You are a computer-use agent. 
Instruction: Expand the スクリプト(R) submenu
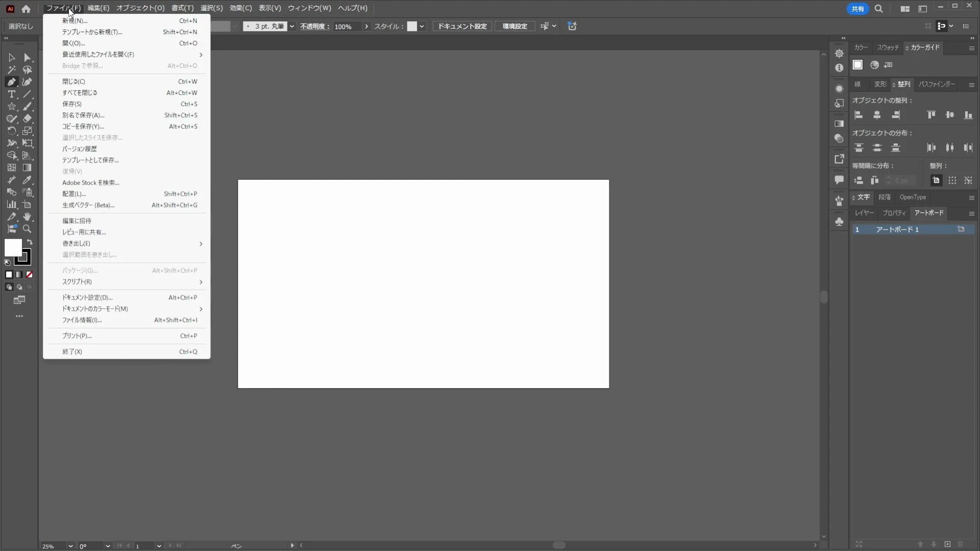127,282
